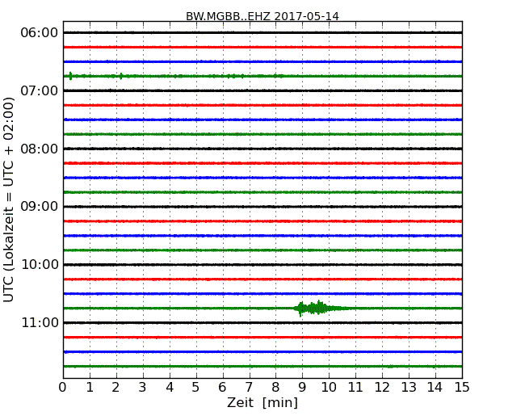525x420 pixels.
Task: Pick the 11:00 time tick label
Action: (x=40, y=322)
